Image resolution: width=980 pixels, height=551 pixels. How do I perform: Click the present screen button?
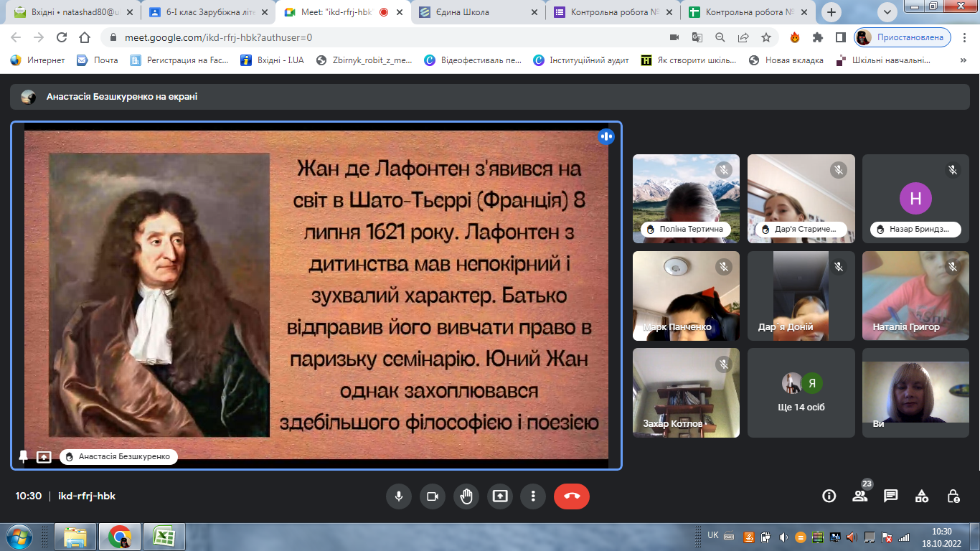point(500,496)
